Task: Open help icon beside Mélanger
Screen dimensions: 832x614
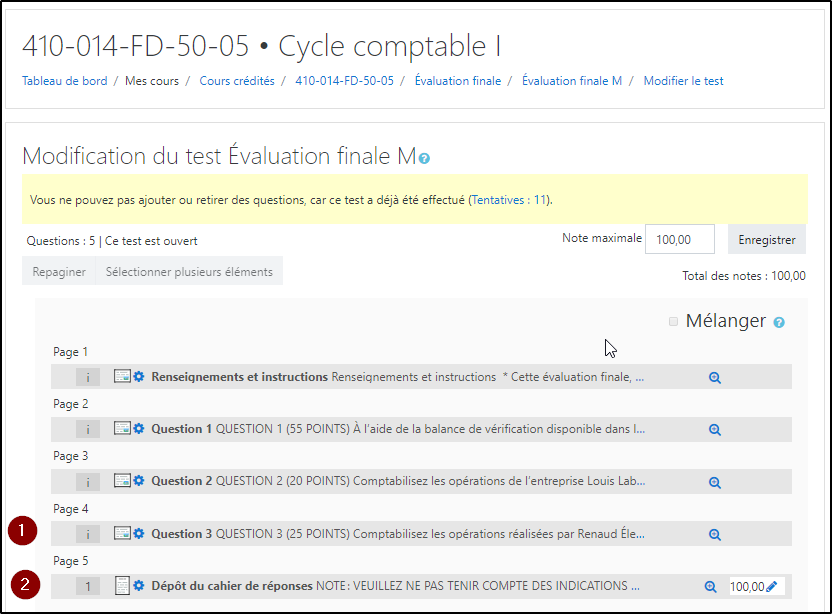Action: point(779,322)
